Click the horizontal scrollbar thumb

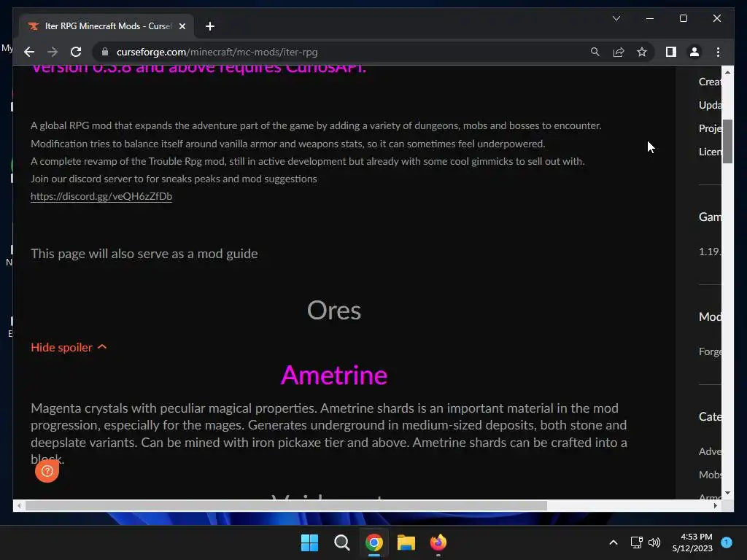(x=286, y=506)
